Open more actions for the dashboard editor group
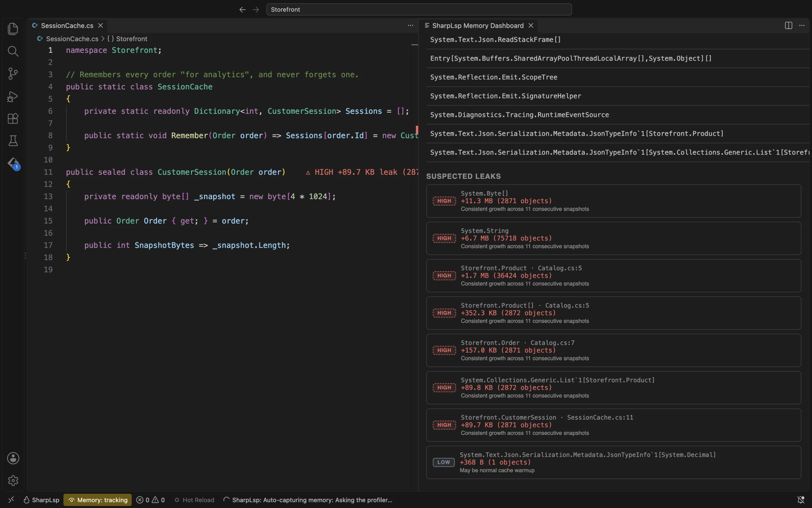The width and height of the screenshot is (812, 508). point(802,25)
